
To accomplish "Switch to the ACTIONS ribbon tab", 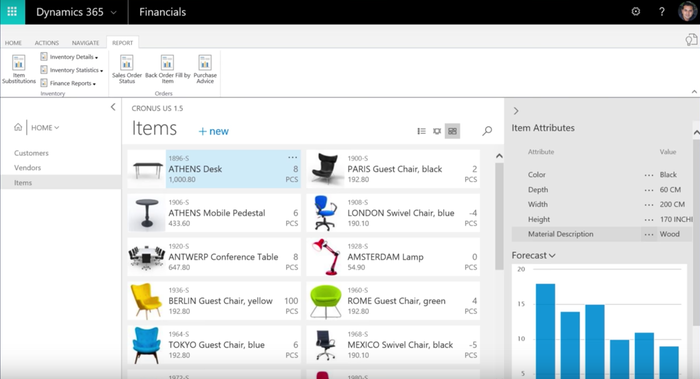I will 47,43.
